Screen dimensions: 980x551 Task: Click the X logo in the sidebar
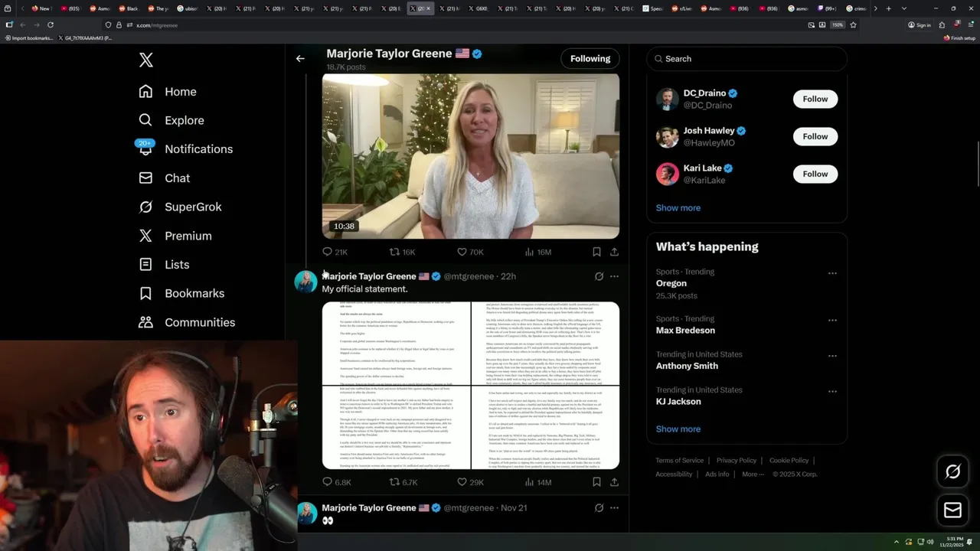tap(145, 60)
